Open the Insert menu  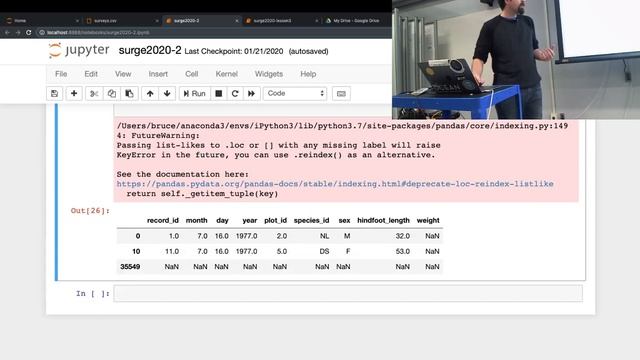pos(158,74)
